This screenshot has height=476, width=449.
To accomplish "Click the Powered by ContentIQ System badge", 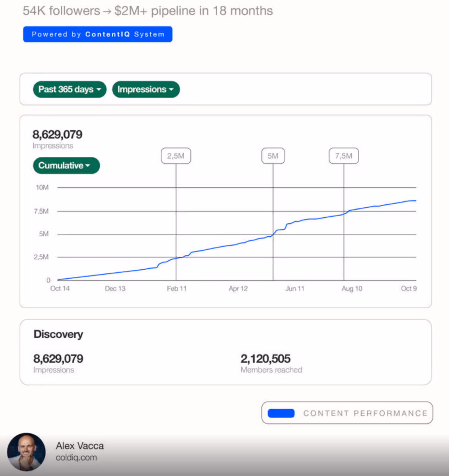I will pyautogui.click(x=98, y=34).
